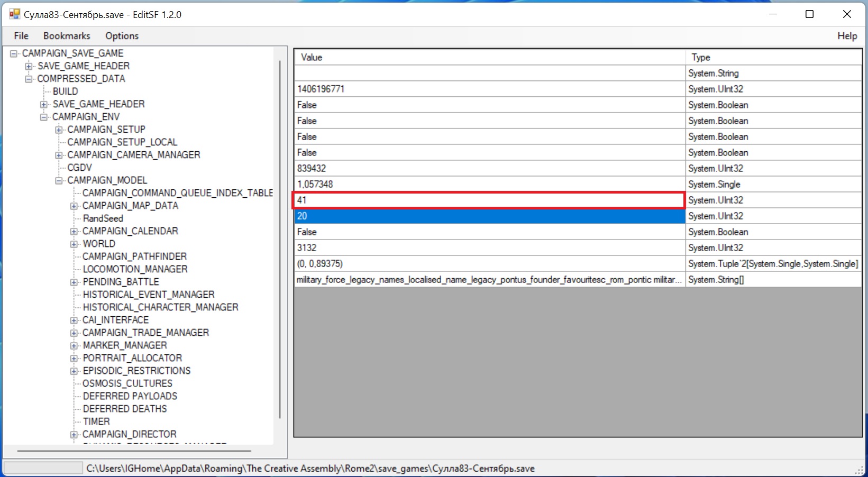Select the CAMPAIGN_PATHFINDER tree item
Viewport: 868px width, 477px height.
pos(134,256)
